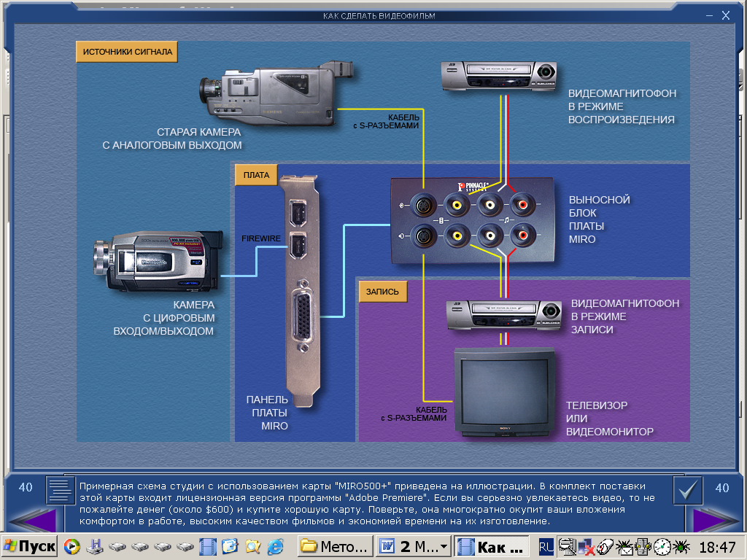The image size is (747, 560).
Task: Click the spider mail tray icon
Action: [623, 547]
